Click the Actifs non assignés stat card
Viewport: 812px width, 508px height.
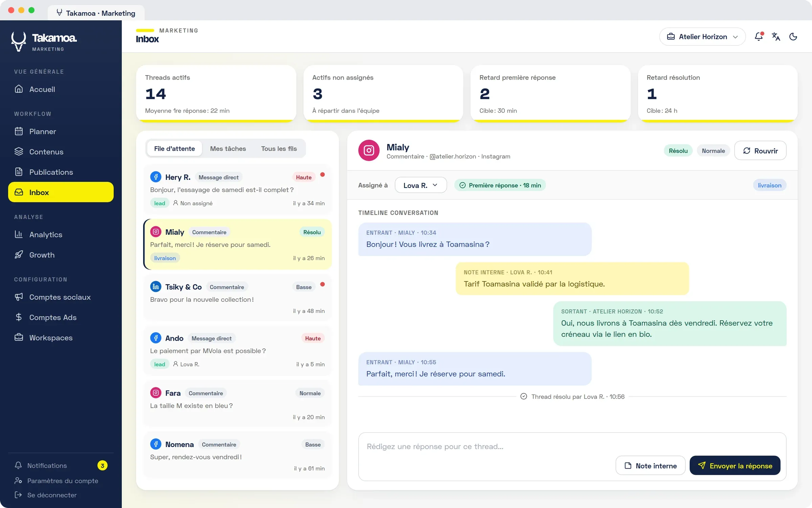383,93
